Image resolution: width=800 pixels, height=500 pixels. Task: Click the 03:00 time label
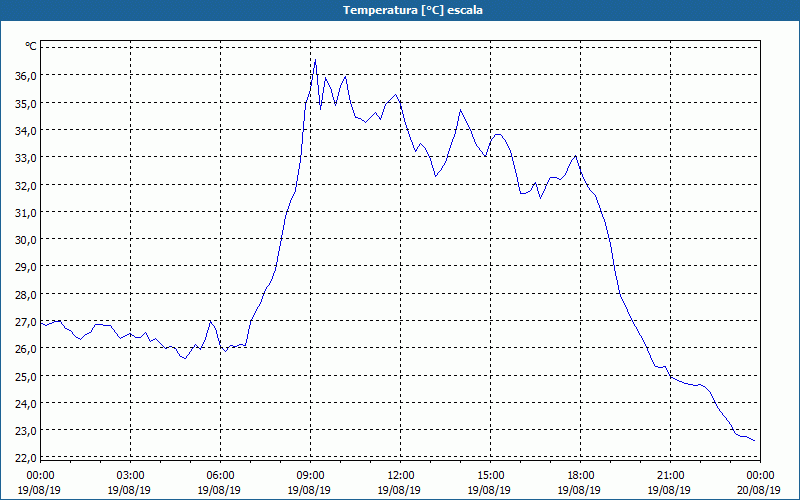click(130, 476)
